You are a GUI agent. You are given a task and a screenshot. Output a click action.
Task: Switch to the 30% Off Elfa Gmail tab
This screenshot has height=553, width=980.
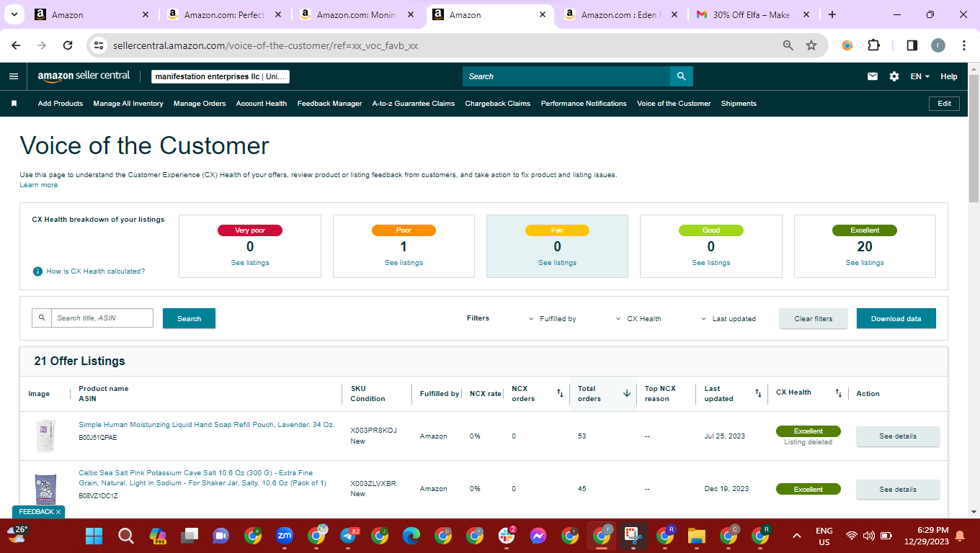[752, 14]
